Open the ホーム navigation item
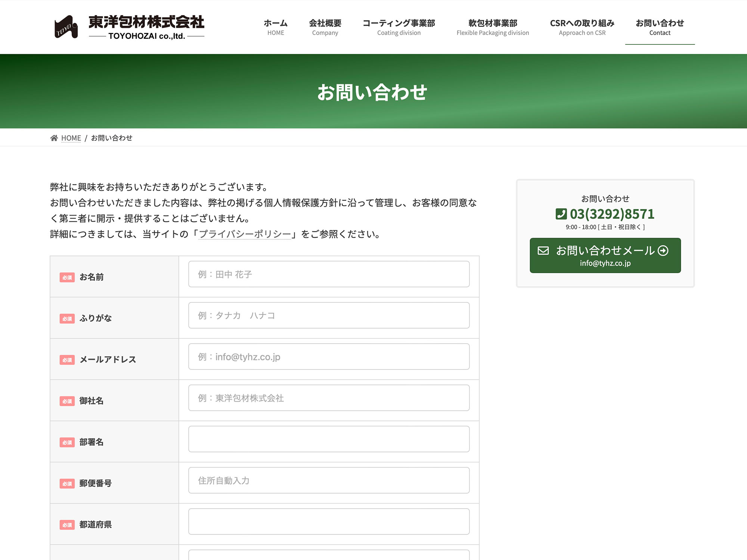747x560 pixels. pos(275,27)
